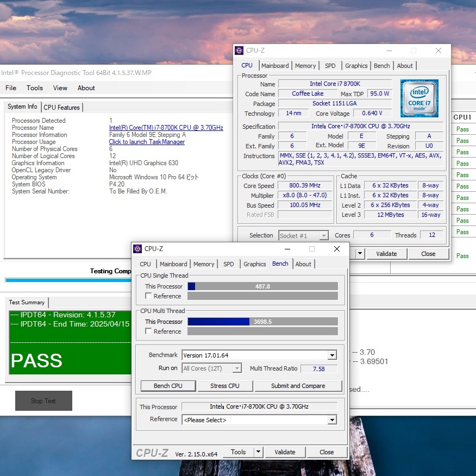Image resolution: width=476 pixels, height=476 pixels.
Task: Click Validate in the CPU window
Action: pos(386,254)
